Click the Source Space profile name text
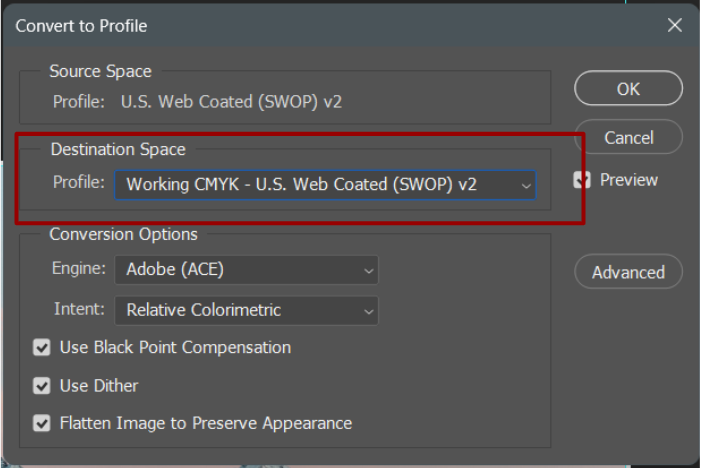This screenshot has width=701, height=468. 231,101
